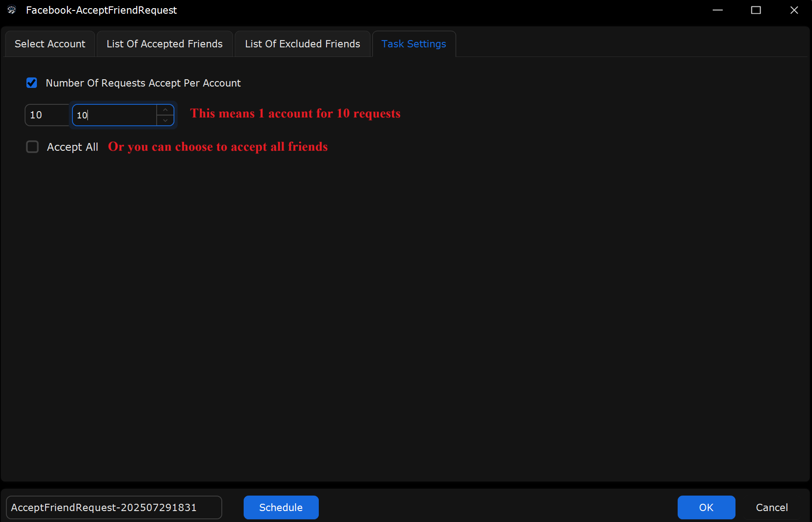Minimize the Facebook-AcceptFriendRequest window

click(718, 10)
